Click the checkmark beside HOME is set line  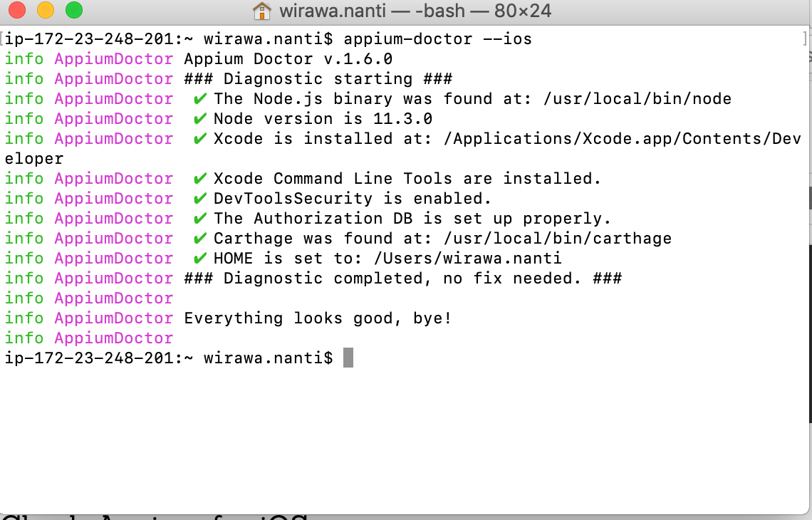201,258
